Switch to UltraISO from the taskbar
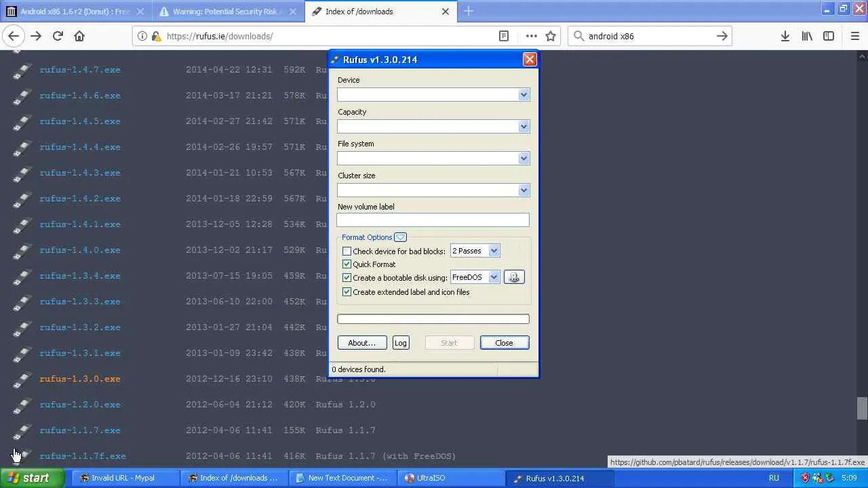Viewport: 868px width, 488px height. pyautogui.click(x=450, y=478)
